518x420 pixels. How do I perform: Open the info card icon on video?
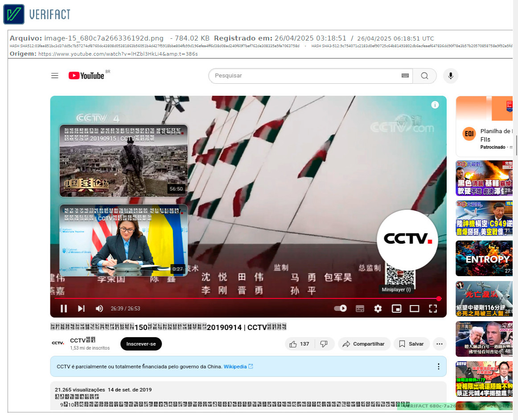pos(435,105)
